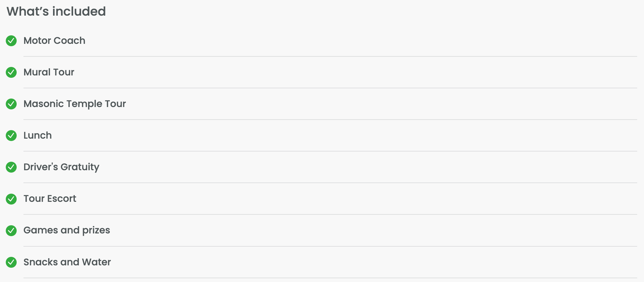The height and width of the screenshot is (282, 644).
Task: Select the check icon by Games and prizes
Action: point(11,230)
